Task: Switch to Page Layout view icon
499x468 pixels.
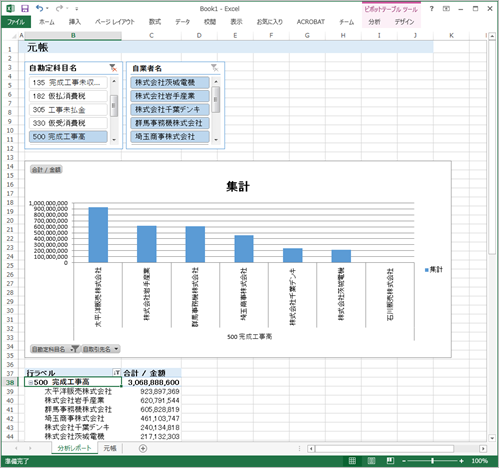Action: [371, 461]
